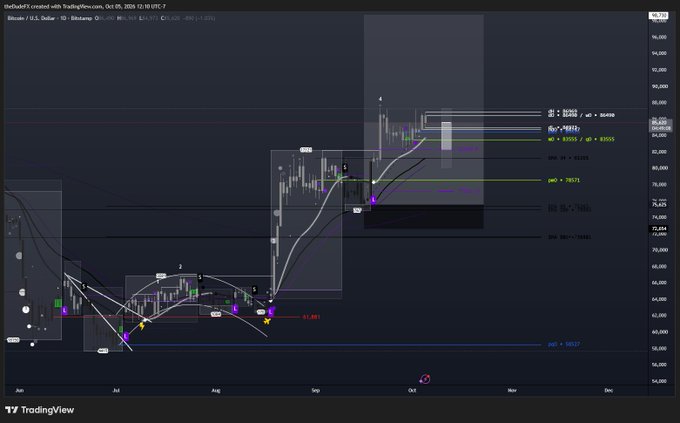Click the Nov label on time axis
Screen dimensions: 680x423
[x=512, y=390]
